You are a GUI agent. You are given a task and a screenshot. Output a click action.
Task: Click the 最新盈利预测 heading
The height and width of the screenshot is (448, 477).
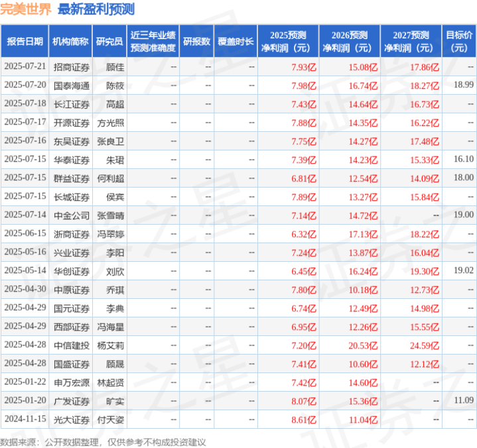96,9
